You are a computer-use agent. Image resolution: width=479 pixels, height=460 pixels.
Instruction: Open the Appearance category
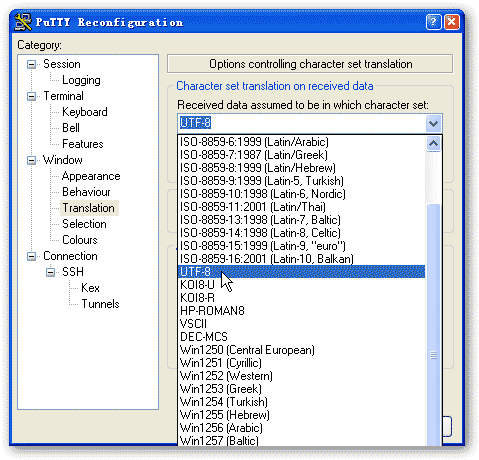click(x=91, y=176)
